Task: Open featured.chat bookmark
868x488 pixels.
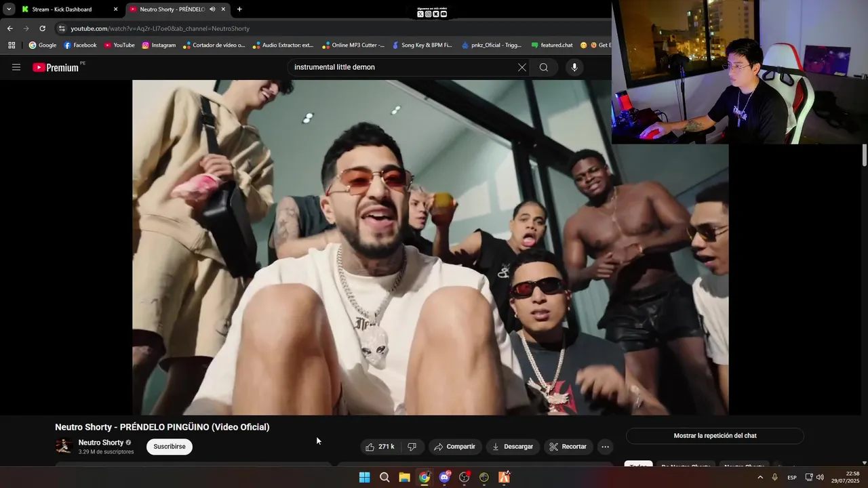Action: point(552,45)
